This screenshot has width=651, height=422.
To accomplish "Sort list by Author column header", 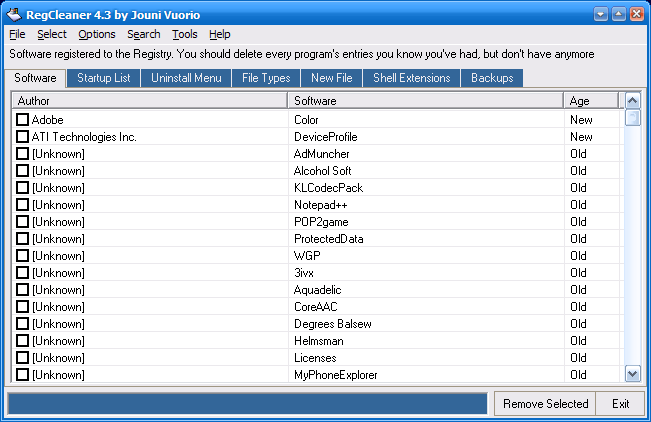I will click(x=150, y=101).
